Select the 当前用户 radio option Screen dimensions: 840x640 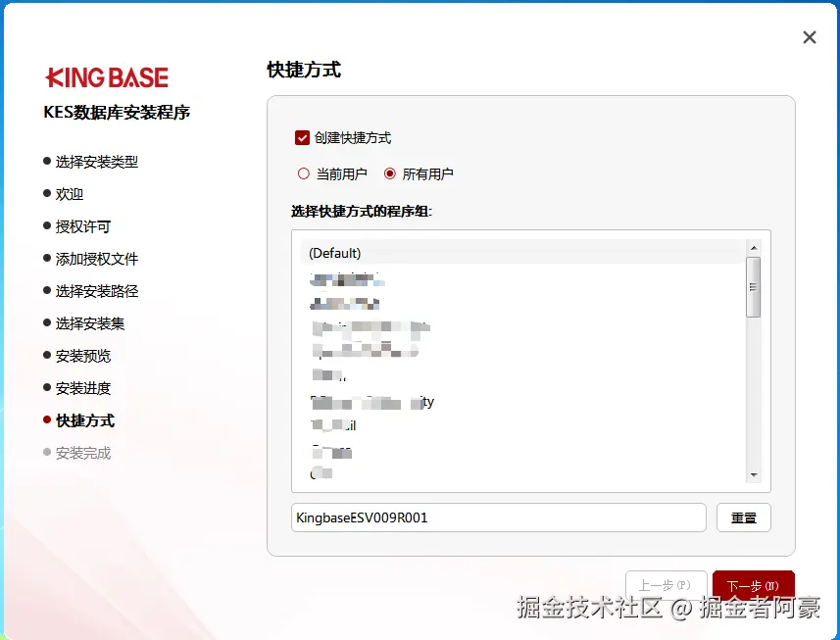pyautogui.click(x=304, y=173)
